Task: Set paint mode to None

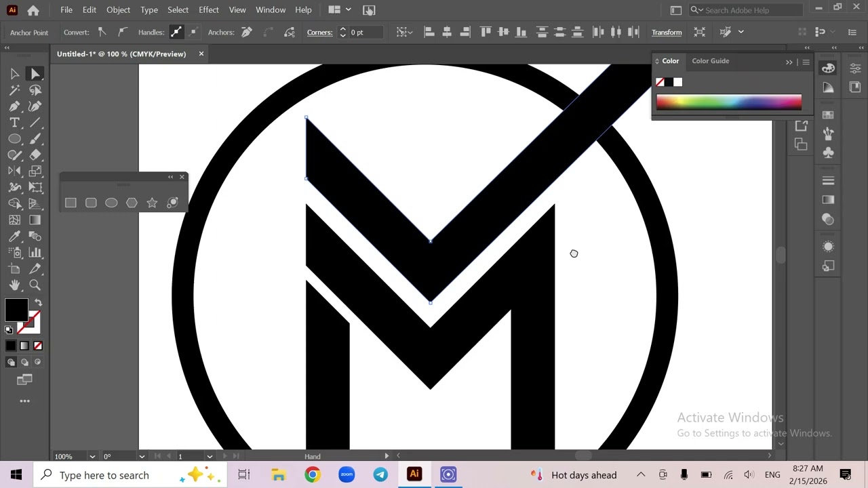Action: coord(38,346)
